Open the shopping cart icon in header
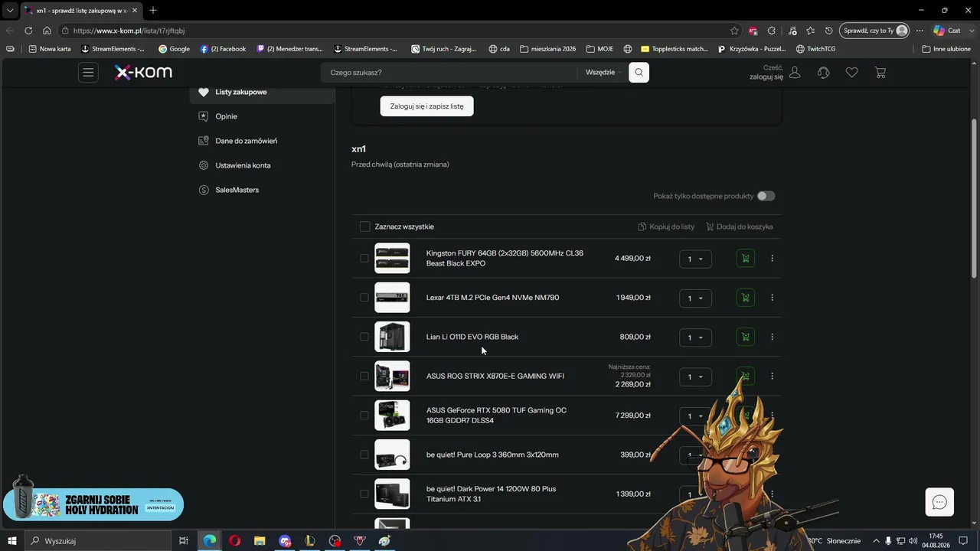This screenshot has height=551, width=980. [880, 73]
